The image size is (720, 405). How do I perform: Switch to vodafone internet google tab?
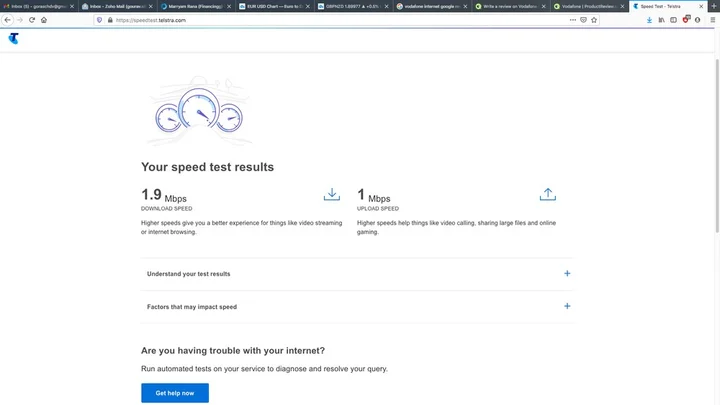(x=432, y=6)
